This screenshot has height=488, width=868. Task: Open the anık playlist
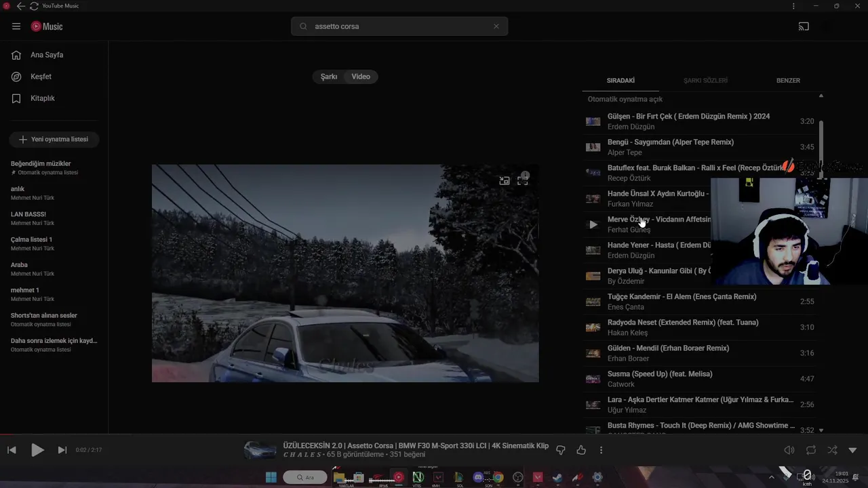tap(54, 193)
